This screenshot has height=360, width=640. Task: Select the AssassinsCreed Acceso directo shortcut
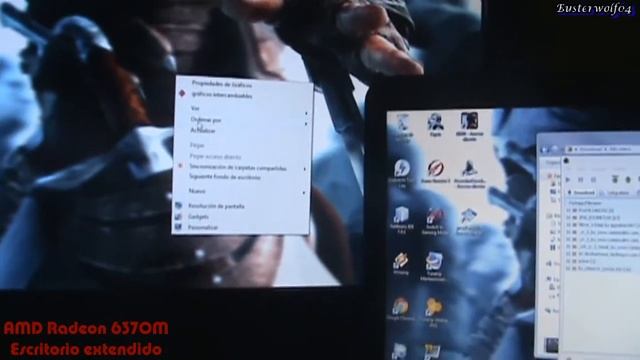[x=469, y=173]
